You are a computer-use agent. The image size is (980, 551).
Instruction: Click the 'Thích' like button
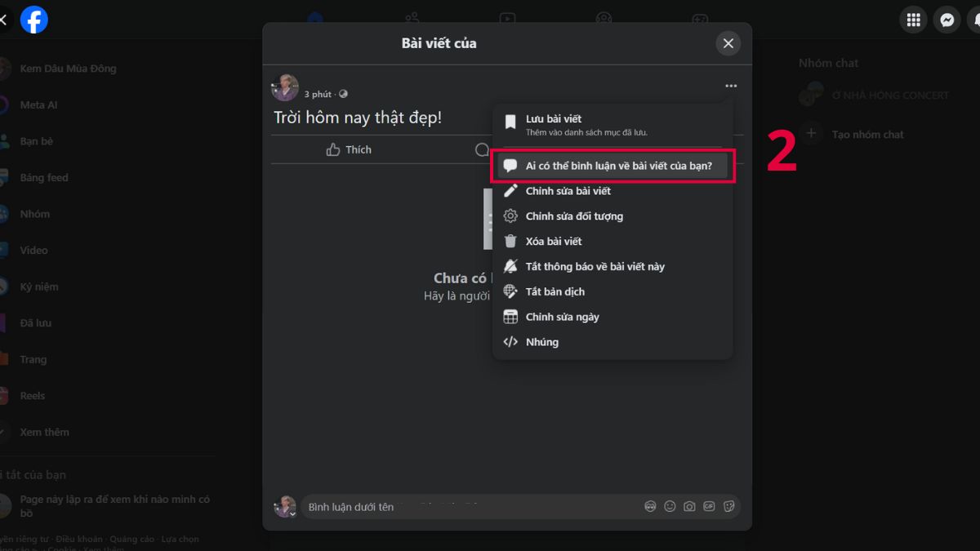[x=349, y=149]
